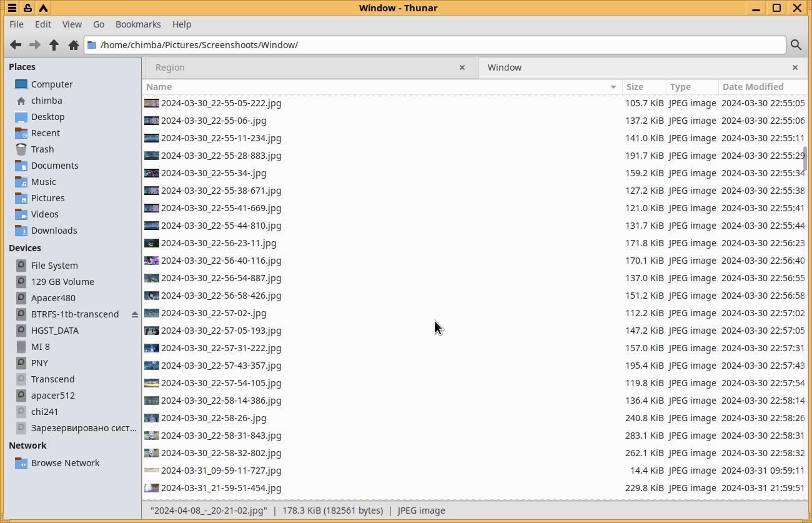Image resolution: width=812 pixels, height=523 pixels.
Task: Go forward using the right arrow button
Action: tap(35, 45)
